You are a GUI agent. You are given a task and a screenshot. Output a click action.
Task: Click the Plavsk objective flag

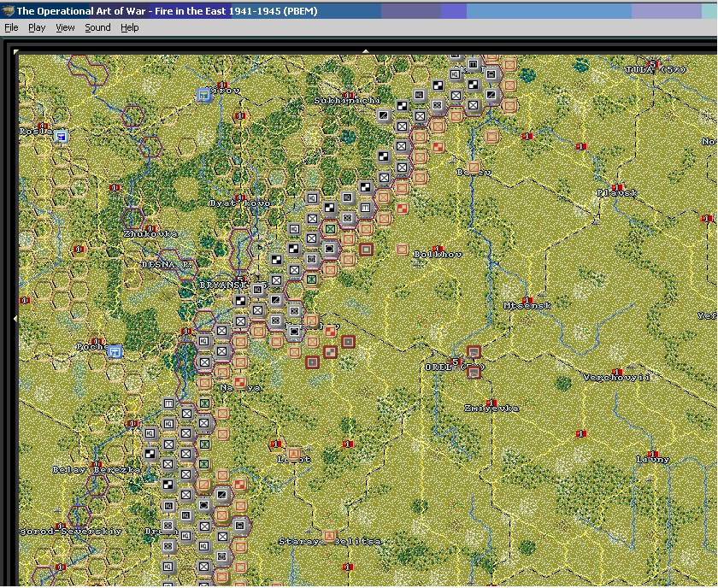[617, 187]
